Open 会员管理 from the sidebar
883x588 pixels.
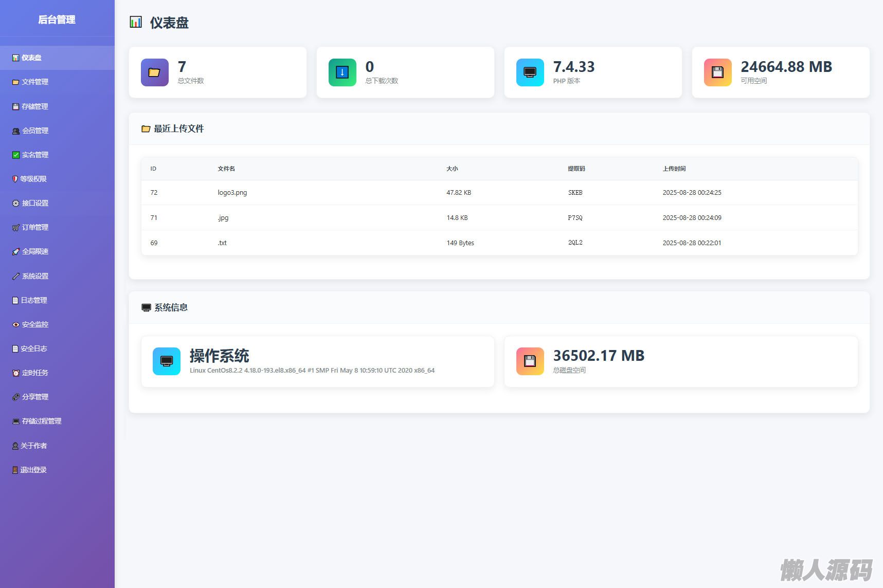[x=34, y=131]
